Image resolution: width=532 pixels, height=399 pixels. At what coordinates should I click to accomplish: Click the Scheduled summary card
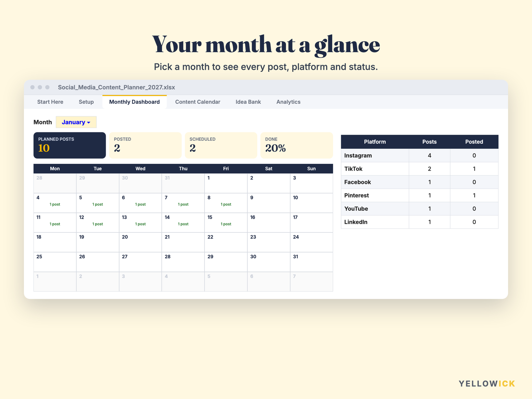tap(221, 145)
